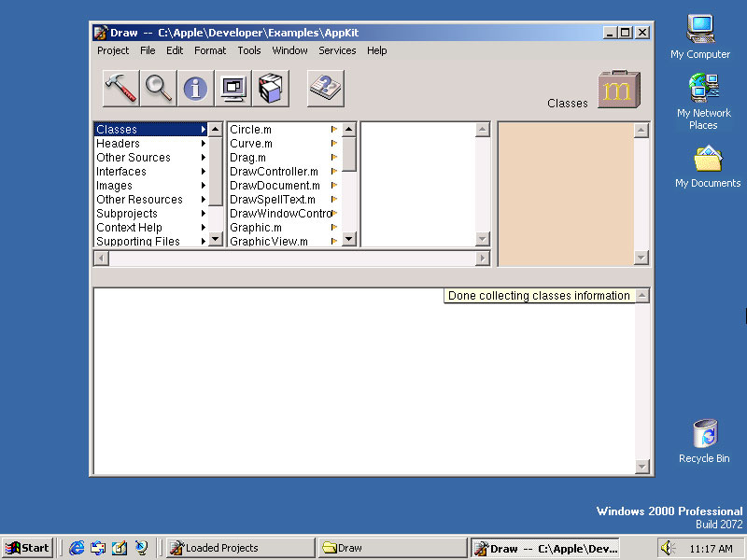747x560 pixels.
Task: Expand the Context Help arrow
Action: click(x=204, y=227)
